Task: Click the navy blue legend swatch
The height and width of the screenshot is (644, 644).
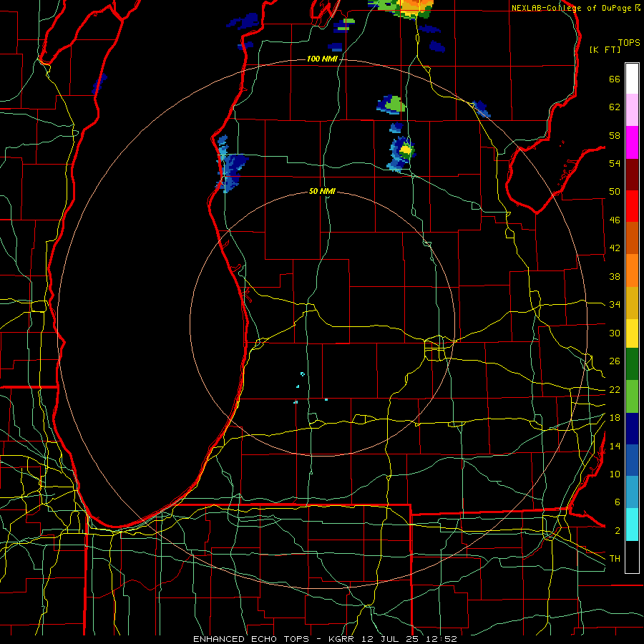Action: coord(632,429)
